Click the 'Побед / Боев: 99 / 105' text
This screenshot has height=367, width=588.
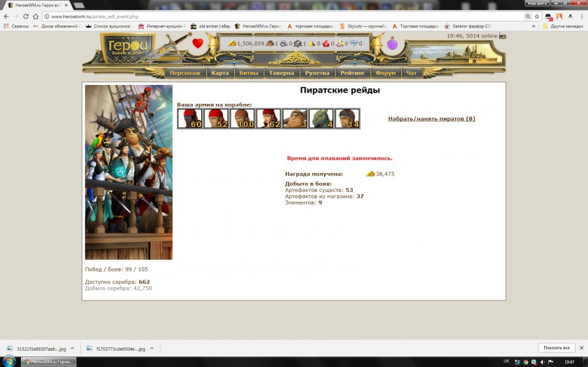(117, 269)
